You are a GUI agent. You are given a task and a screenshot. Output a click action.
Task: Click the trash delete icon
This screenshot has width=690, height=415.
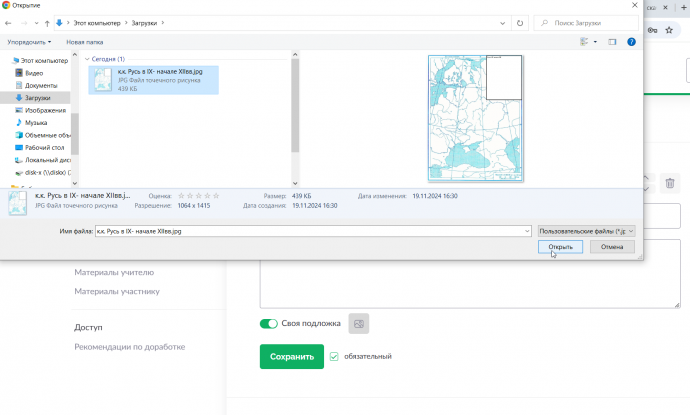tap(670, 183)
